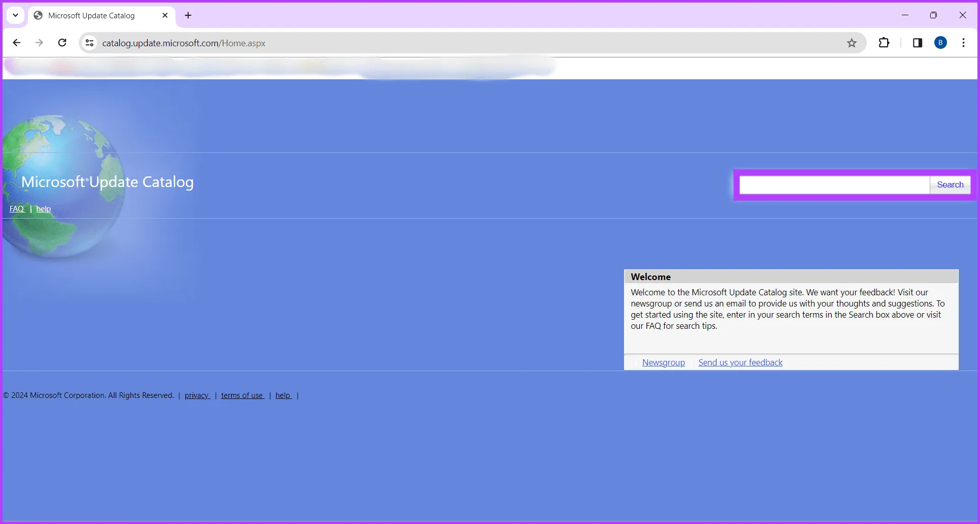Open the privacy link in footer
980x524 pixels.
[197, 395]
